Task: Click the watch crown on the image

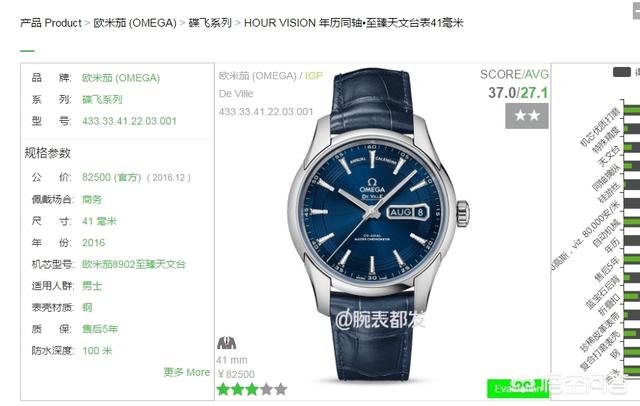Action: 462,213
